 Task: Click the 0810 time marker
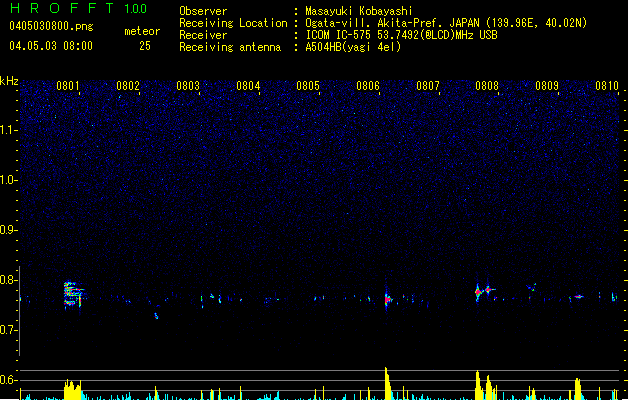pos(607,86)
